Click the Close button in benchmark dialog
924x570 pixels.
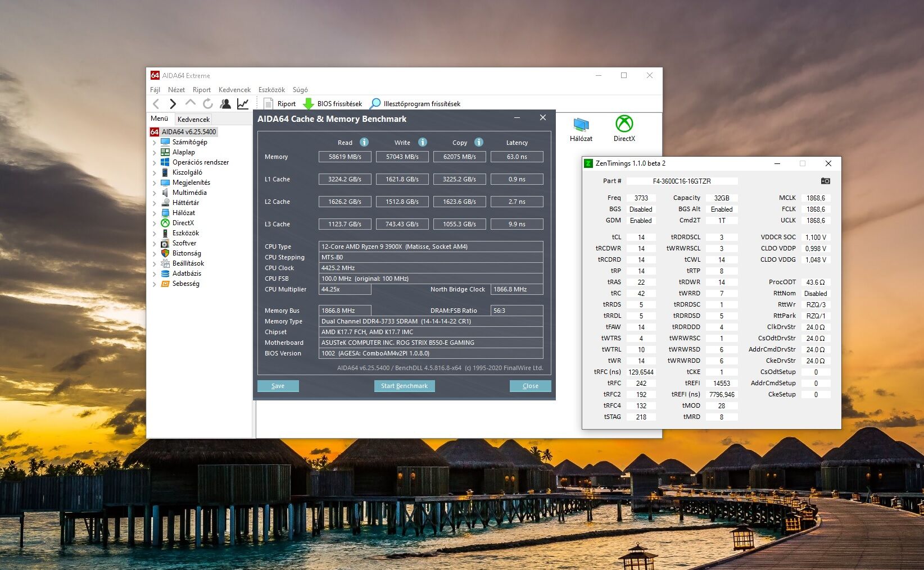pos(531,386)
